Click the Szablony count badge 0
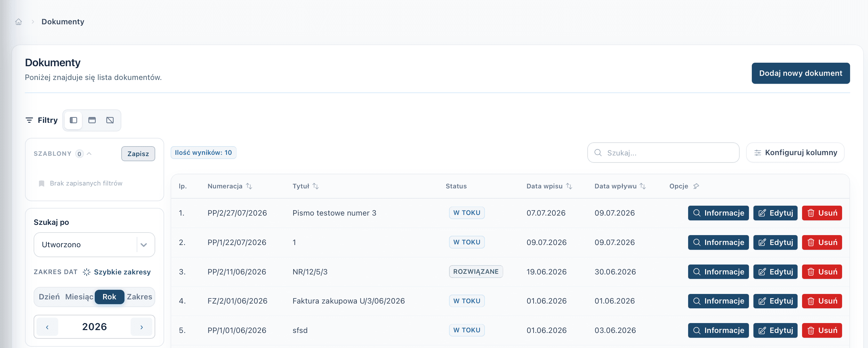The height and width of the screenshot is (348, 868). (79, 154)
